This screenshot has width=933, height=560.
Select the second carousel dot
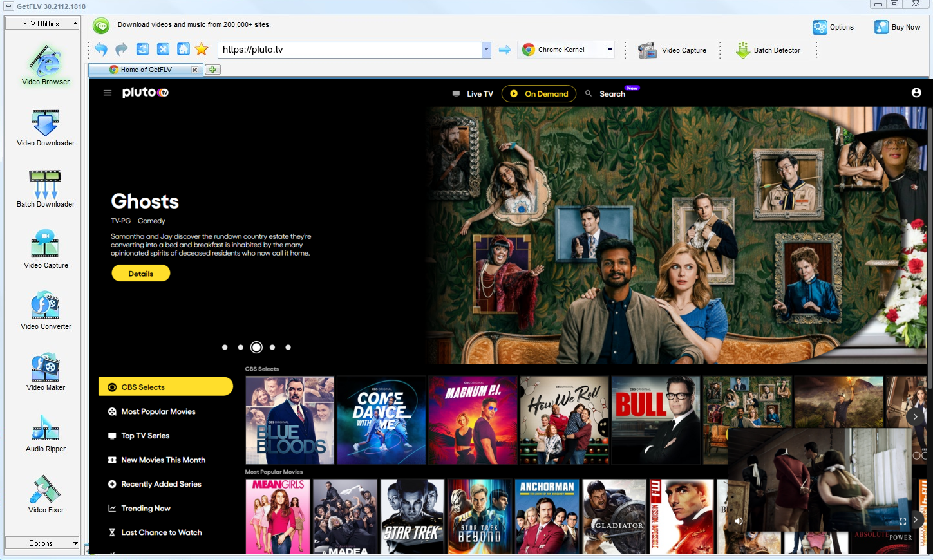(240, 347)
